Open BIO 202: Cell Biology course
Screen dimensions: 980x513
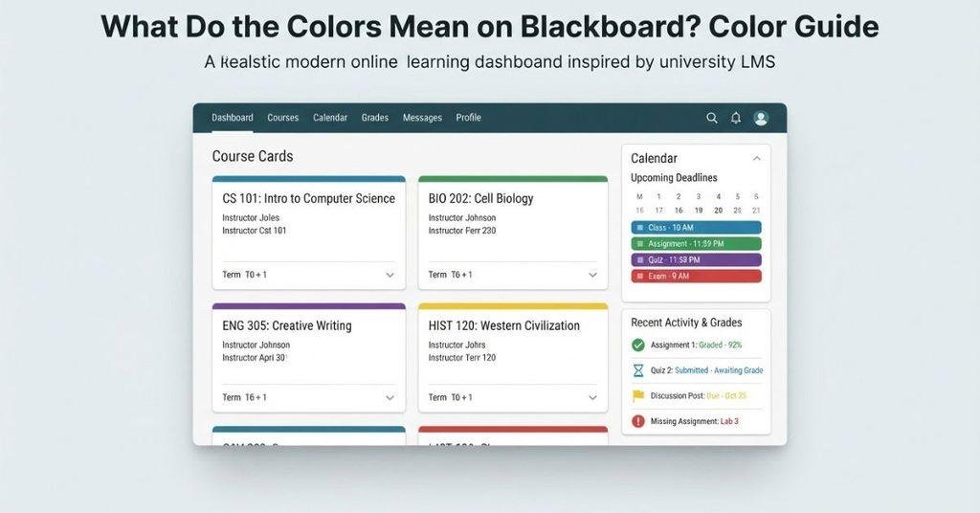pos(480,199)
